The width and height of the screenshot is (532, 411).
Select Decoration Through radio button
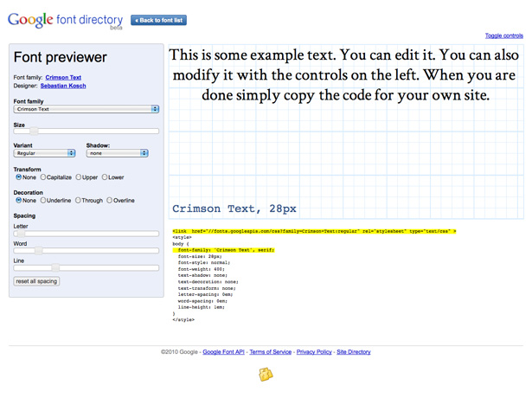(78, 200)
